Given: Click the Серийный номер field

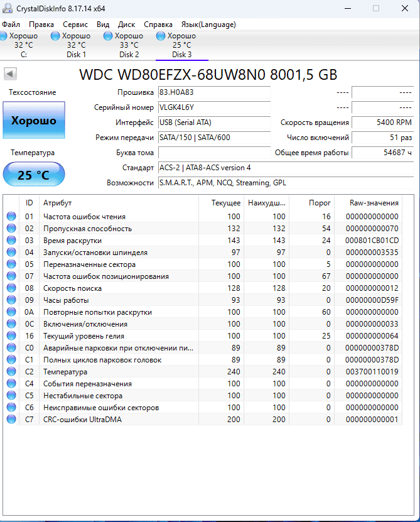Looking at the screenshot, I should click(213, 107).
